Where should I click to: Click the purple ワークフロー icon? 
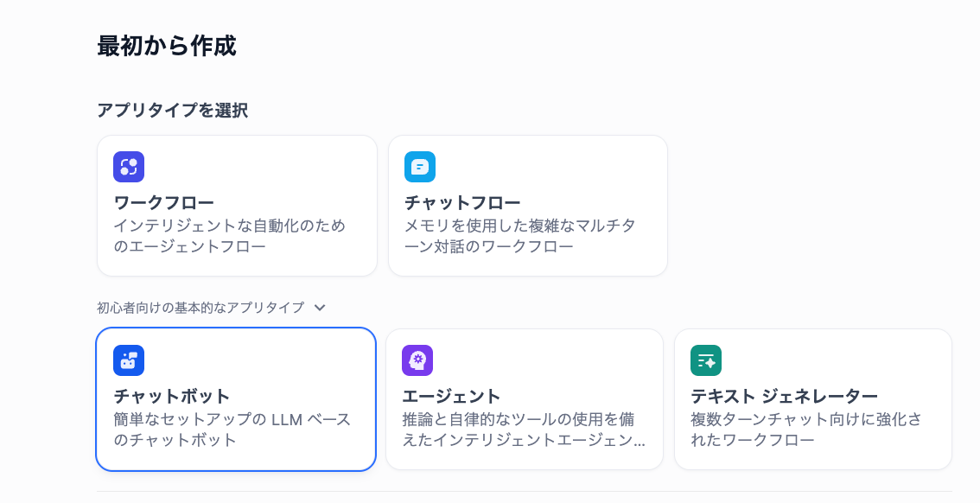129,167
